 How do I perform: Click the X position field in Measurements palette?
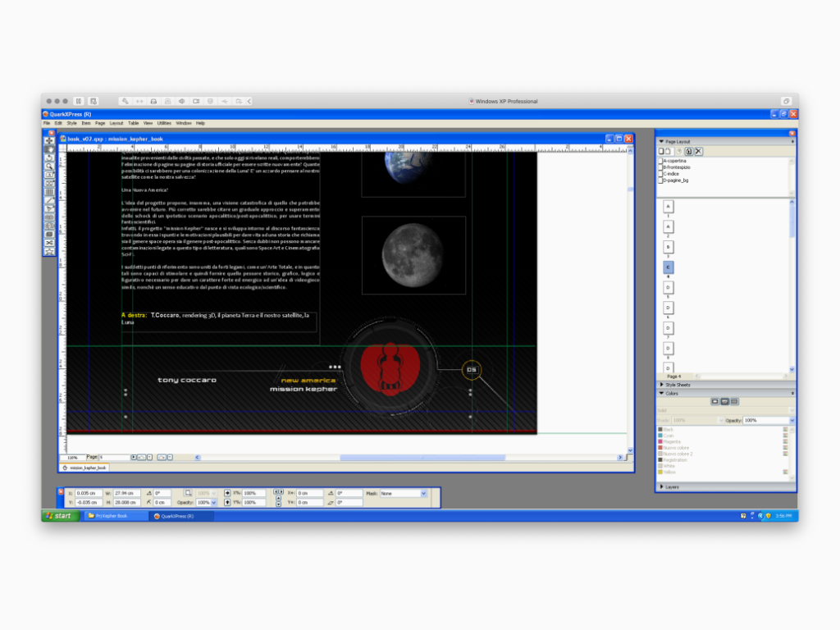[88, 493]
